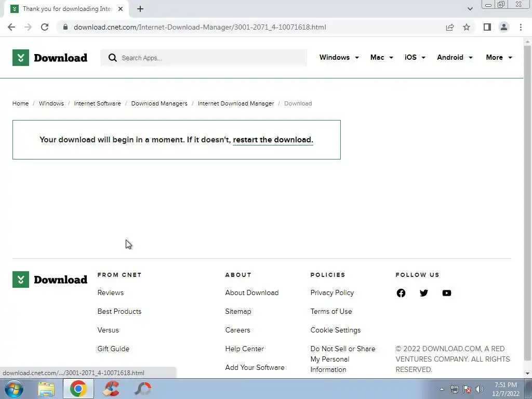Open the Twitter follow icon
Image resolution: width=532 pixels, height=399 pixels.
(x=424, y=293)
